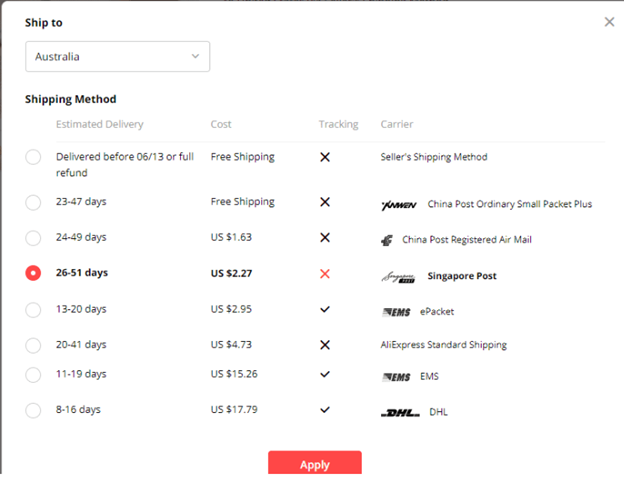The height and width of the screenshot is (489, 624).
Task: Click the tracking checkmark for ePacket
Action: (x=324, y=310)
